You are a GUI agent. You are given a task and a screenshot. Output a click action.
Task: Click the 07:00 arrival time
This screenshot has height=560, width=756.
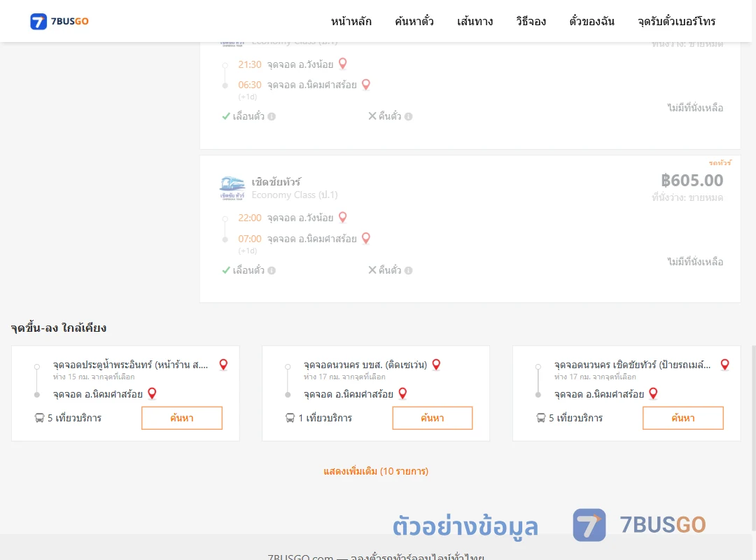(x=250, y=239)
